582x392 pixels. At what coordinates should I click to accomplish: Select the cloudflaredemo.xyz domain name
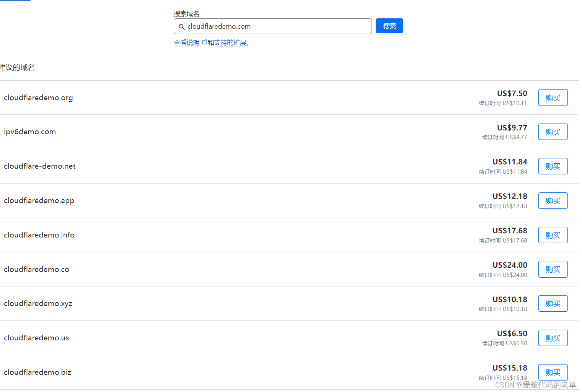(38, 303)
